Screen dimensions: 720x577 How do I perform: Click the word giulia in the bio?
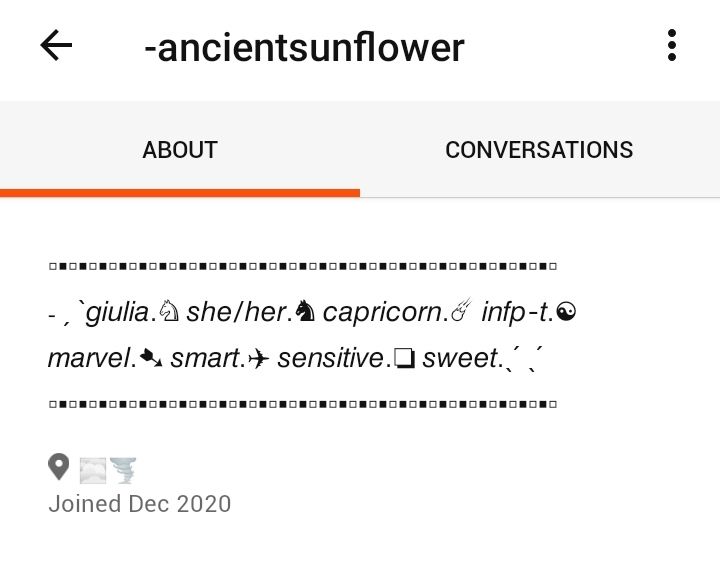click(x=117, y=313)
